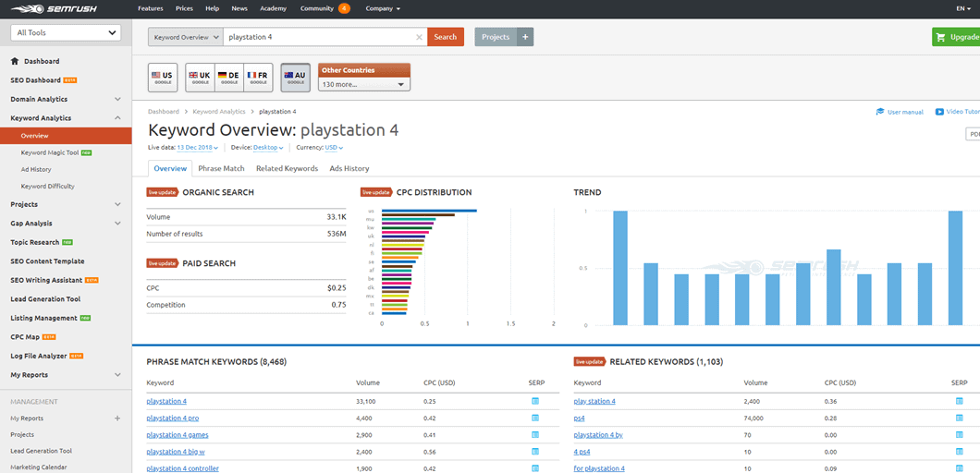Open SERP icon for playstation 4 row

(535, 401)
